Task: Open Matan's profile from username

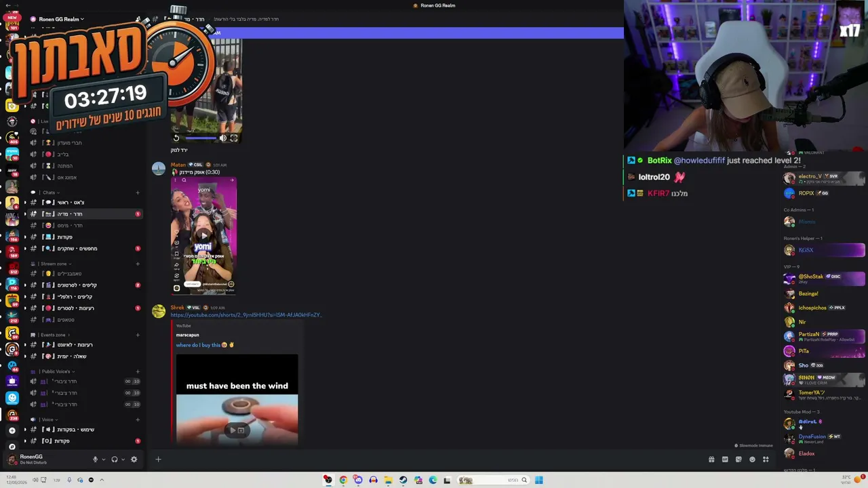Action: click(178, 165)
